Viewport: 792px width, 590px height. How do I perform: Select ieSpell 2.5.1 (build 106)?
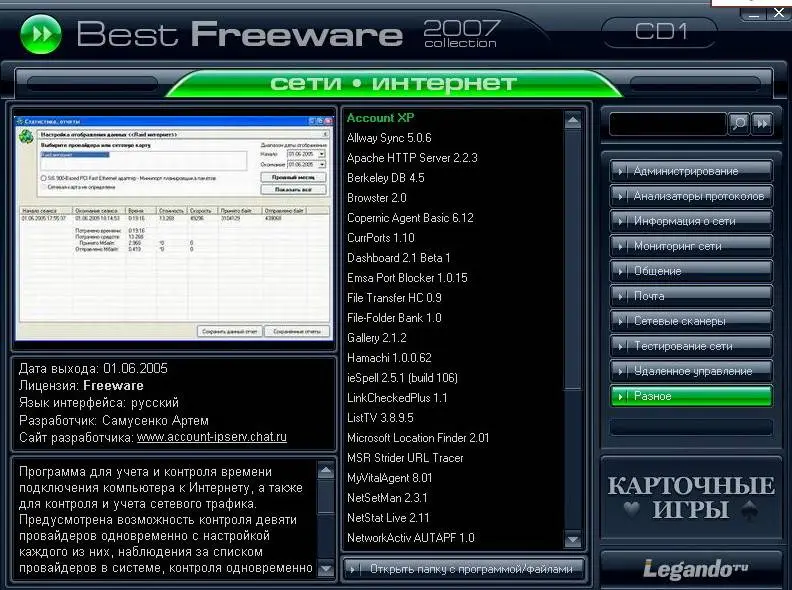[402, 378]
